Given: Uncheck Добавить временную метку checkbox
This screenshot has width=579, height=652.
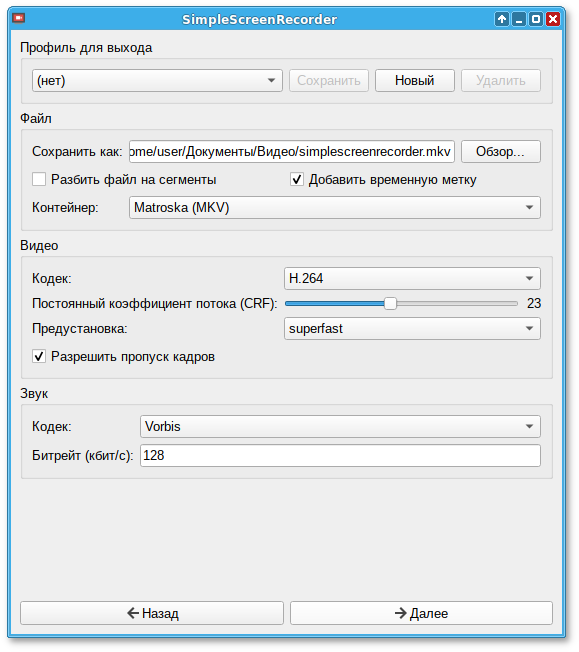Looking at the screenshot, I should tap(297, 180).
